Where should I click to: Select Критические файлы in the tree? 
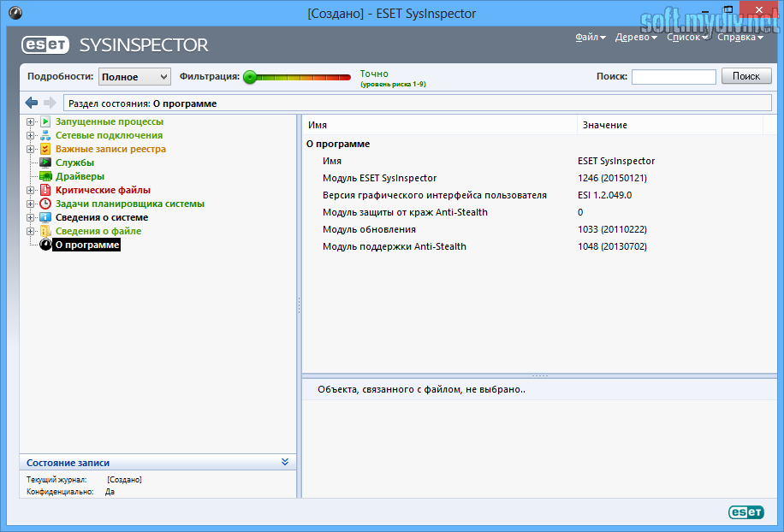(103, 190)
